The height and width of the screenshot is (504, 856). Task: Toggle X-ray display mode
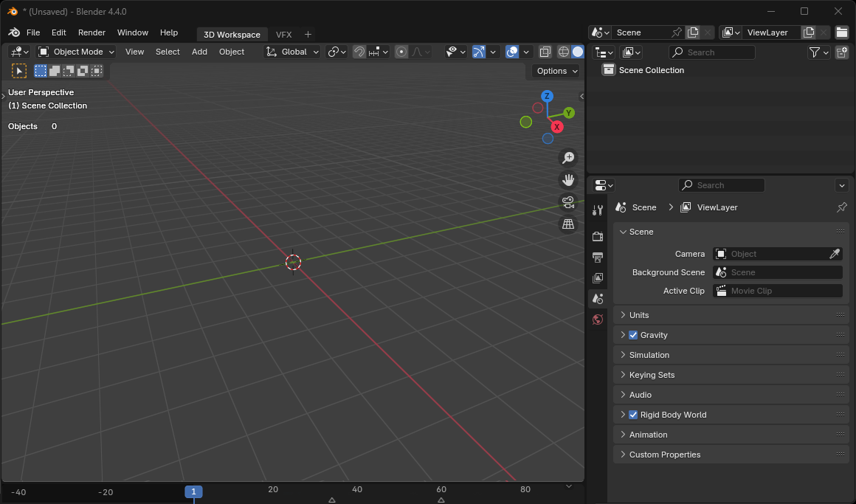(545, 52)
